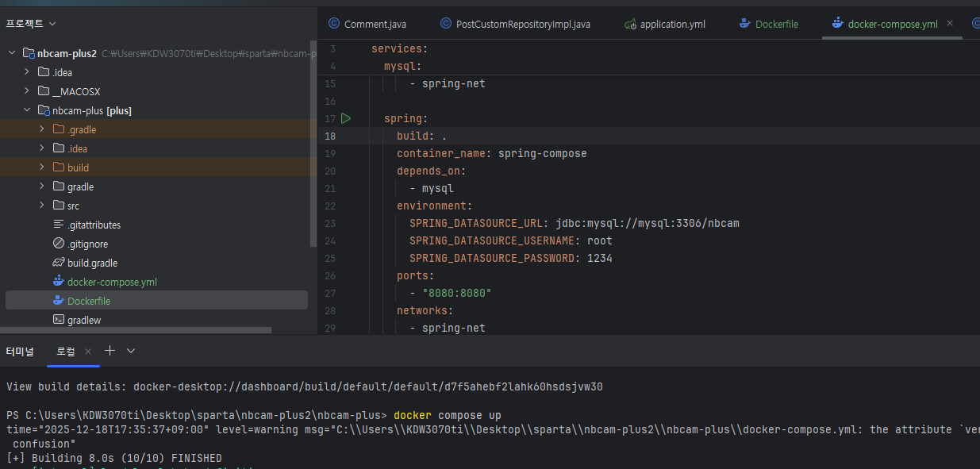This screenshot has width=980, height=469.
Task: Click the build.gradle elephant icon
Action: pyautogui.click(x=59, y=263)
